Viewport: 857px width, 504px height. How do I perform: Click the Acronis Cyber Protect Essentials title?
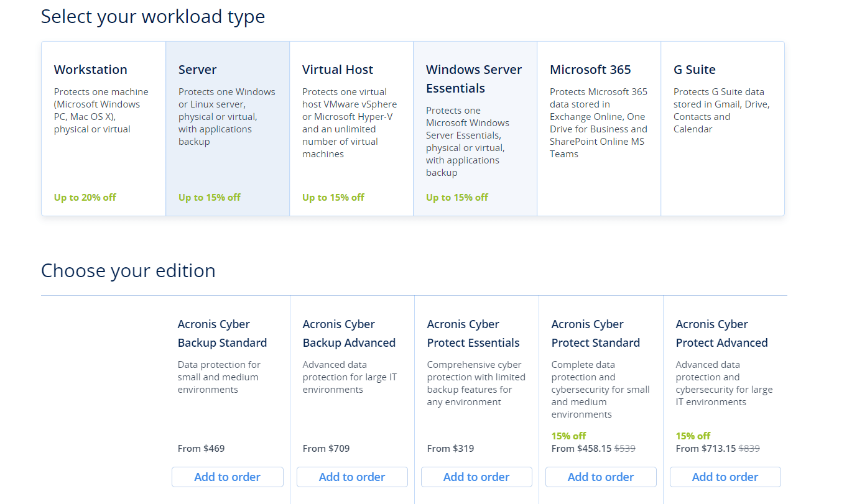(x=473, y=334)
